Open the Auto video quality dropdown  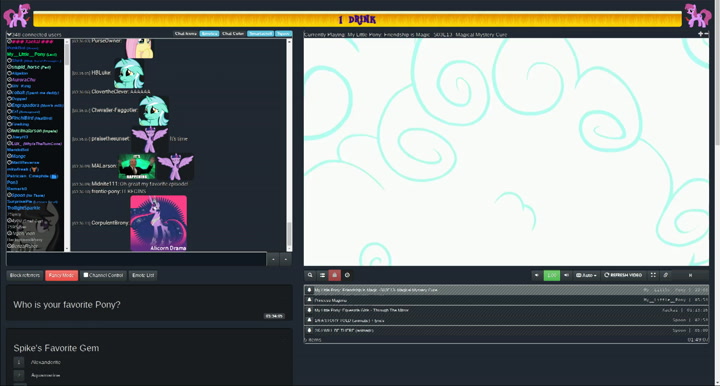[x=586, y=275]
